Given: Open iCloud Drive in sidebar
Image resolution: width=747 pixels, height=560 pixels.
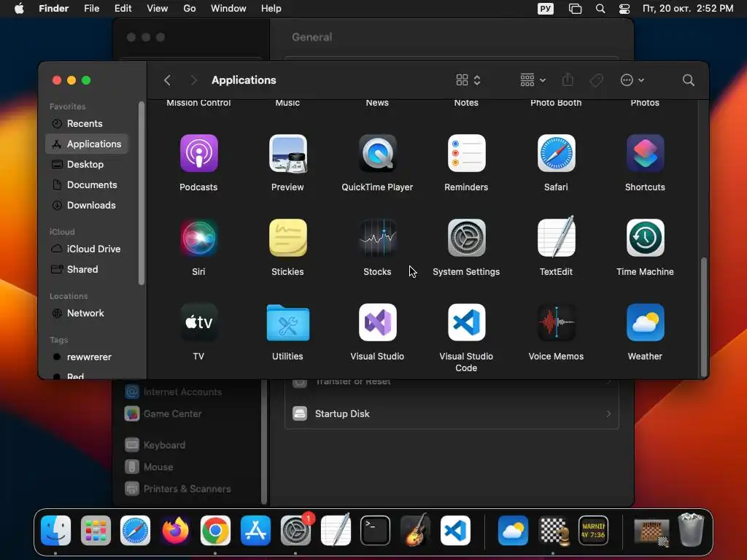Looking at the screenshot, I should click(87, 249).
